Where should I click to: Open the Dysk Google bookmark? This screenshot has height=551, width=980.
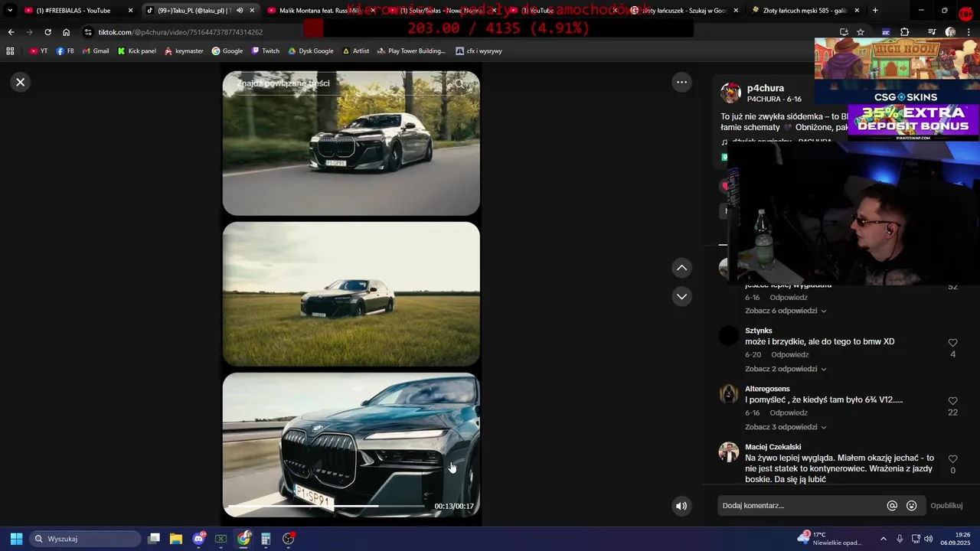click(x=310, y=51)
